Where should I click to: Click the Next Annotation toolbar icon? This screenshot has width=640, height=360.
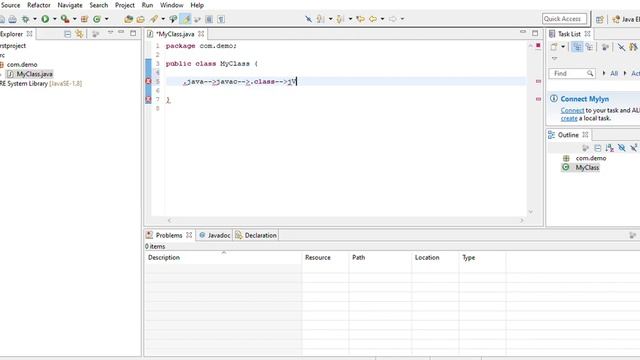pyautogui.click(x=320, y=19)
